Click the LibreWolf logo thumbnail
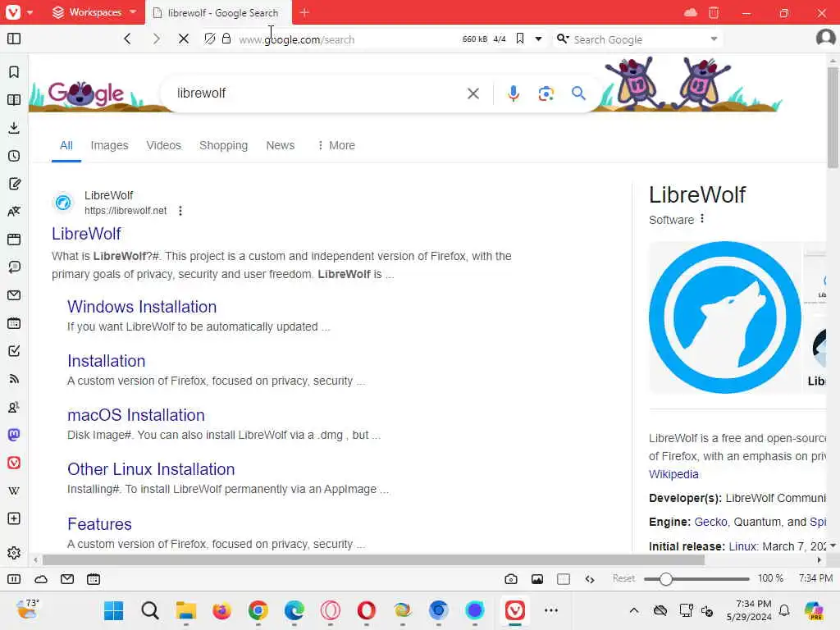 pyautogui.click(x=725, y=317)
